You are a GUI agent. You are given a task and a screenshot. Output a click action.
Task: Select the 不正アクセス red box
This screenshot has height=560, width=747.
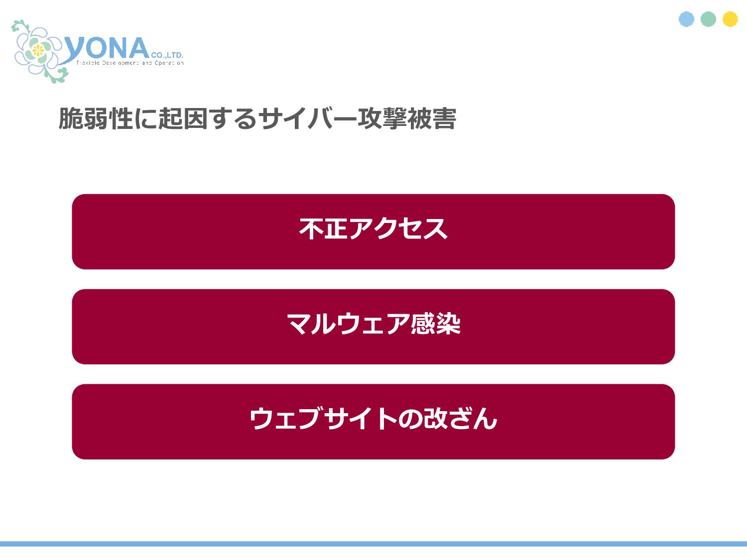click(373, 231)
